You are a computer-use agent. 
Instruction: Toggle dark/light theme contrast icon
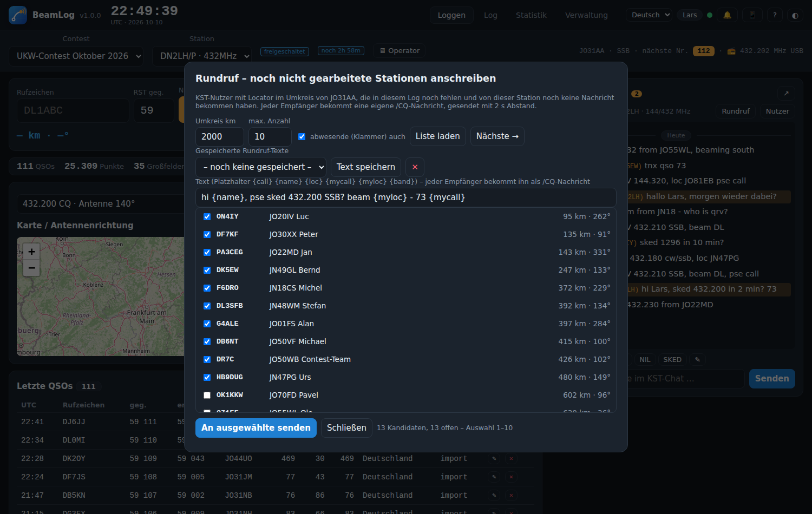pyautogui.click(x=795, y=15)
